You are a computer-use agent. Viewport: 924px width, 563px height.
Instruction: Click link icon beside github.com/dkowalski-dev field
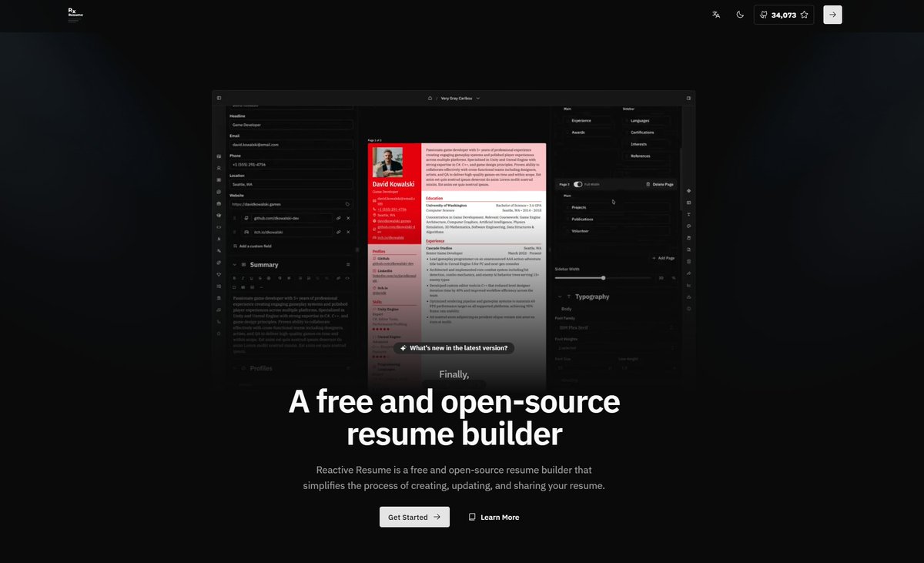point(338,218)
